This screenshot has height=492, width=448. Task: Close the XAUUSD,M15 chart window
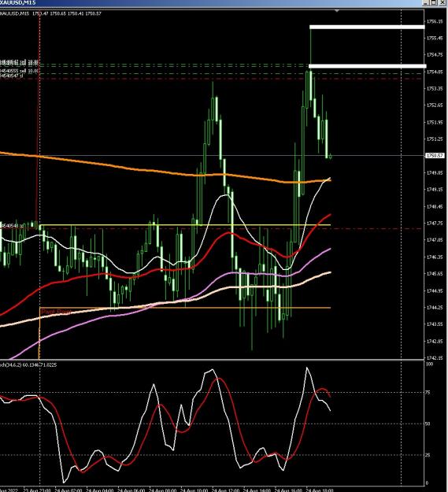click(x=442, y=3)
